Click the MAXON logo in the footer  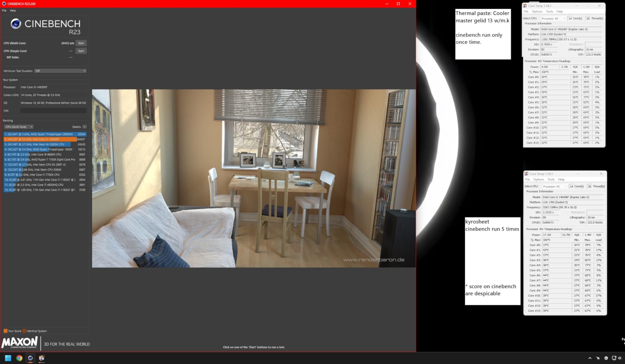[x=20, y=342]
